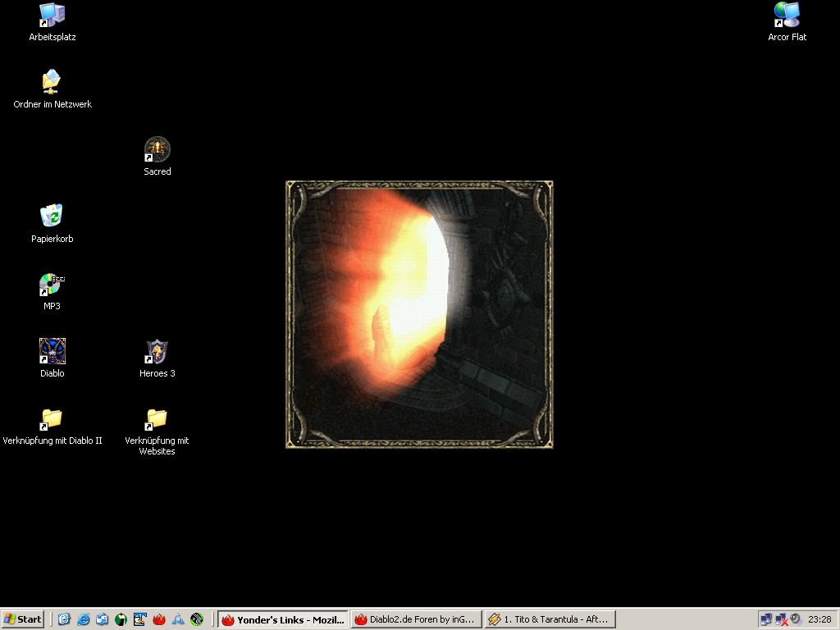The width and height of the screenshot is (840, 630).
Task: Click the 23:28 system clock
Action: (819, 619)
